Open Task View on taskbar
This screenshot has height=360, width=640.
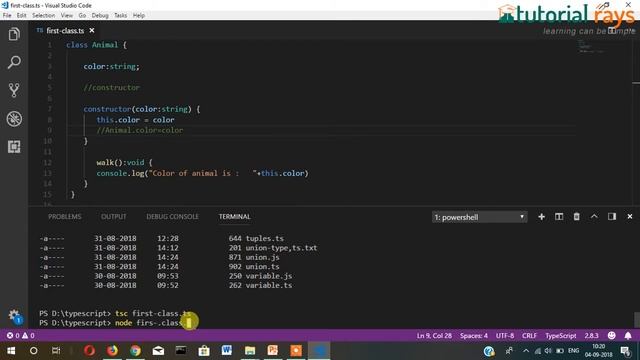56,351
